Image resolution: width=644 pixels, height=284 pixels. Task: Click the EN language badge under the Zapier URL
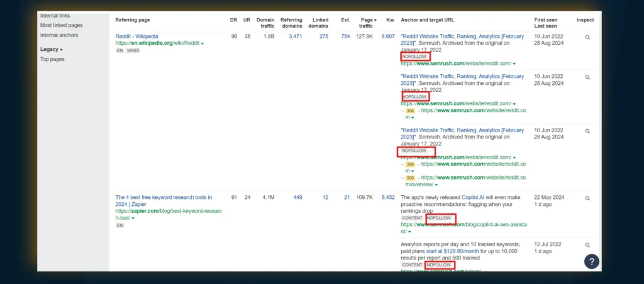[x=119, y=225]
